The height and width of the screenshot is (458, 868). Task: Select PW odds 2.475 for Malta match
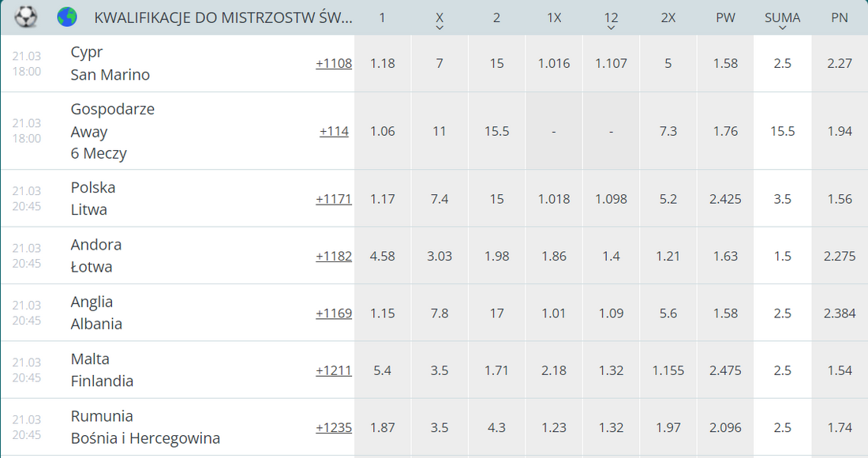725,370
